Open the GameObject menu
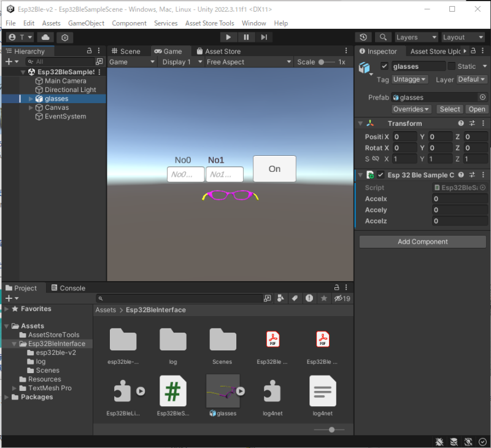 click(86, 23)
